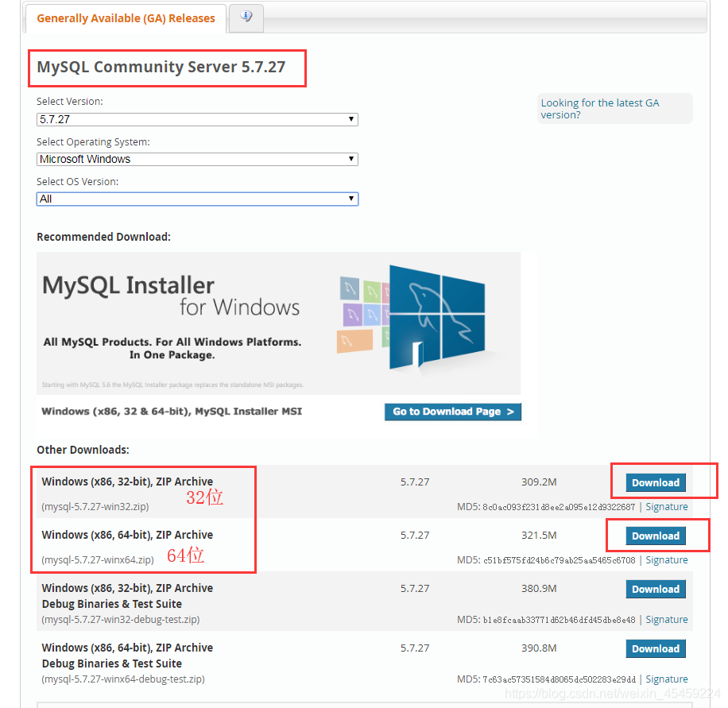Click 'Windows (x86, 32-bit), ZIP Archive' title without debug
This screenshot has width=728, height=708.
127,482
